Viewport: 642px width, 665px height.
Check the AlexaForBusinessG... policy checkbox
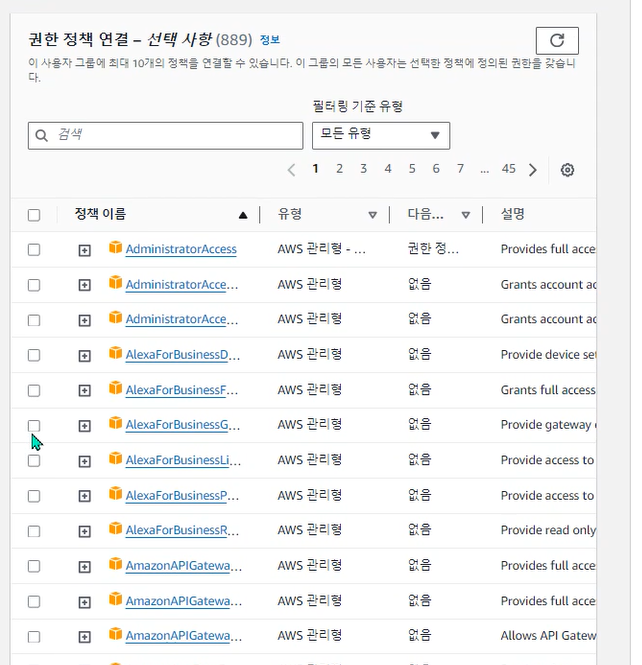pyautogui.click(x=34, y=426)
